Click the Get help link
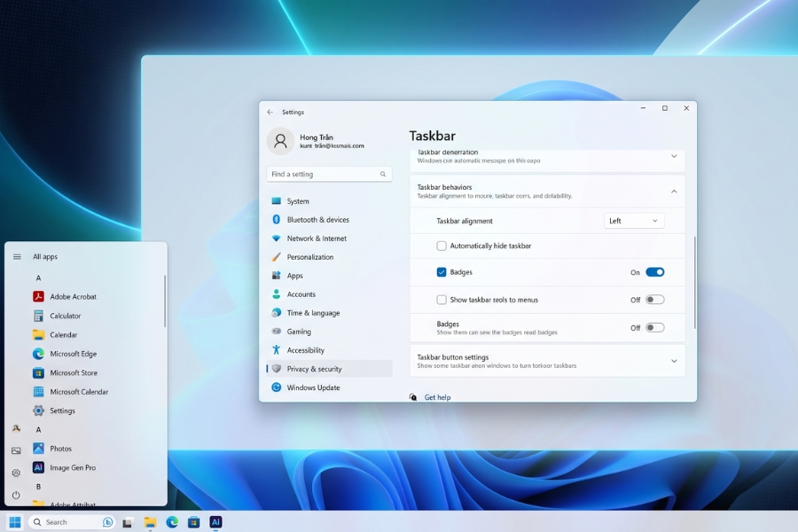 (437, 397)
